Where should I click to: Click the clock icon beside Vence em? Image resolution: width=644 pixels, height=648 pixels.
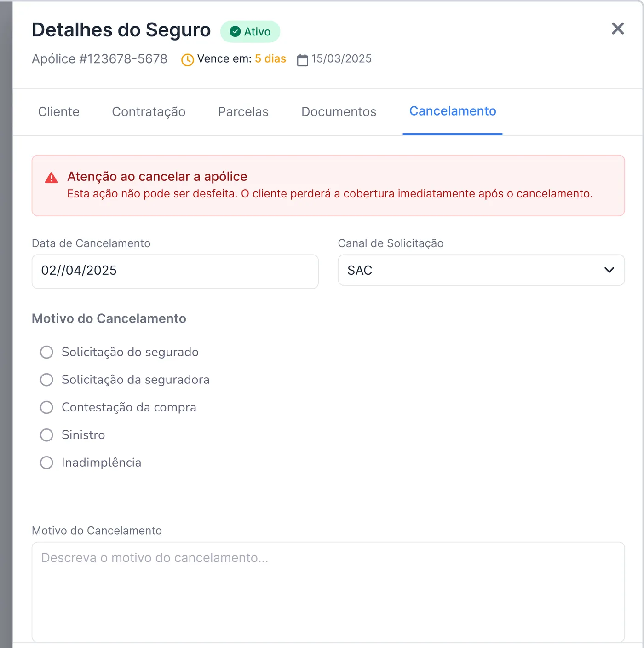(x=188, y=60)
